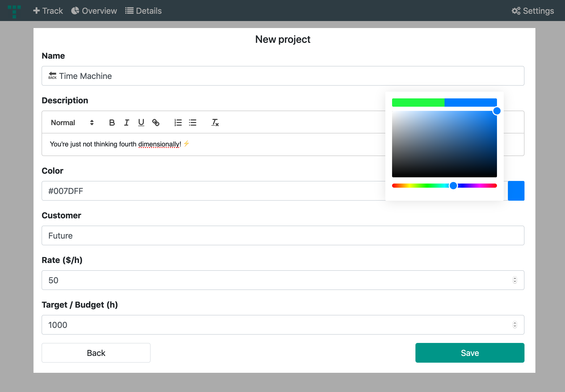
Task: Click the hue slider handle
Action: [x=453, y=186]
